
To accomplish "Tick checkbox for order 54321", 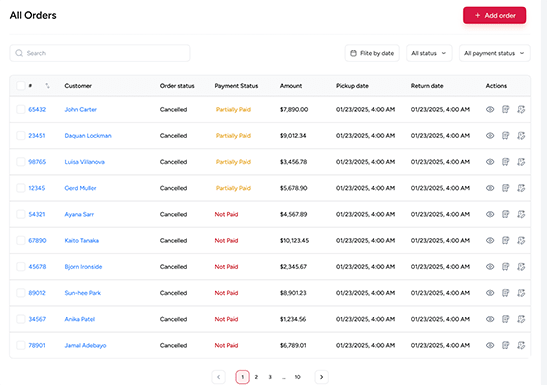I will (x=21, y=214).
